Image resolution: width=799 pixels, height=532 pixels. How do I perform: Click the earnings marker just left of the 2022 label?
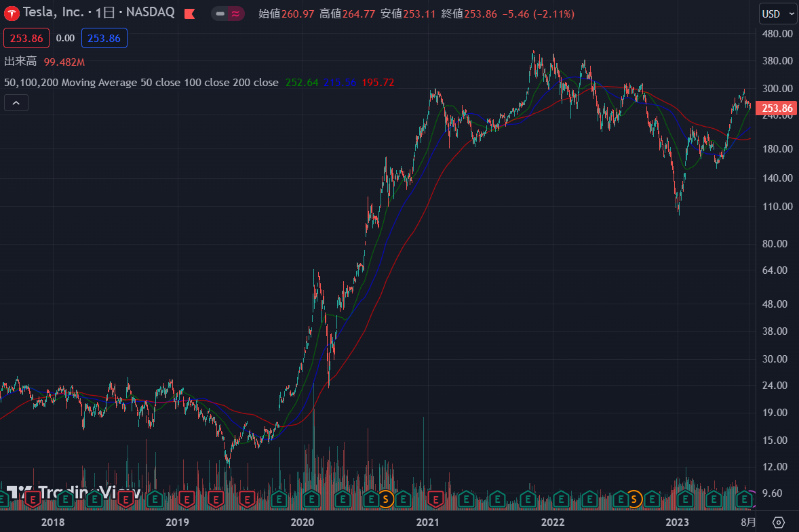click(x=528, y=499)
